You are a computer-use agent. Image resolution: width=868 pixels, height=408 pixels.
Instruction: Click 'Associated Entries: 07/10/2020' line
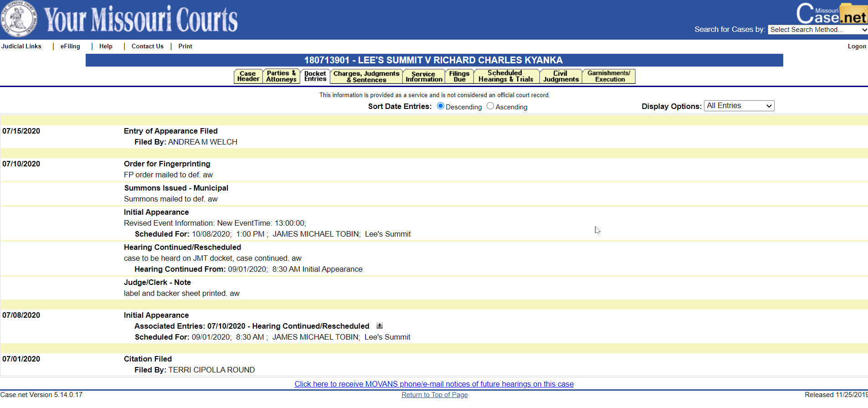pyautogui.click(x=252, y=326)
